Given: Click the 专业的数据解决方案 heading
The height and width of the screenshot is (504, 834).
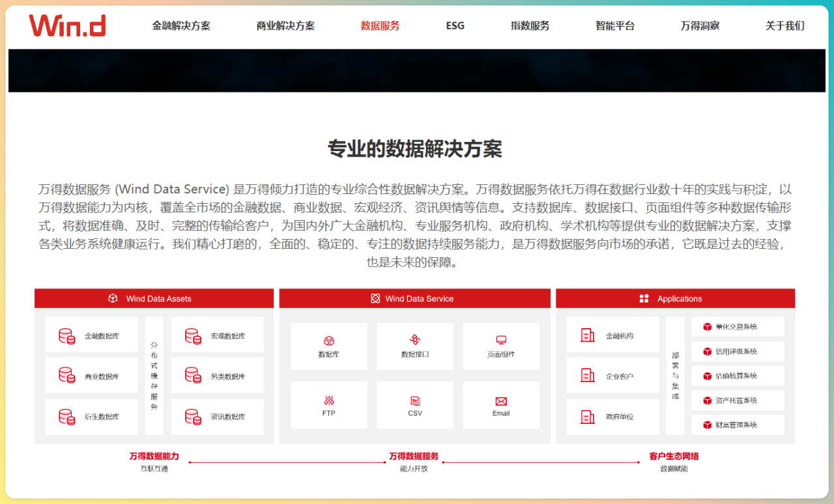Looking at the screenshot, I should [415, 149].
